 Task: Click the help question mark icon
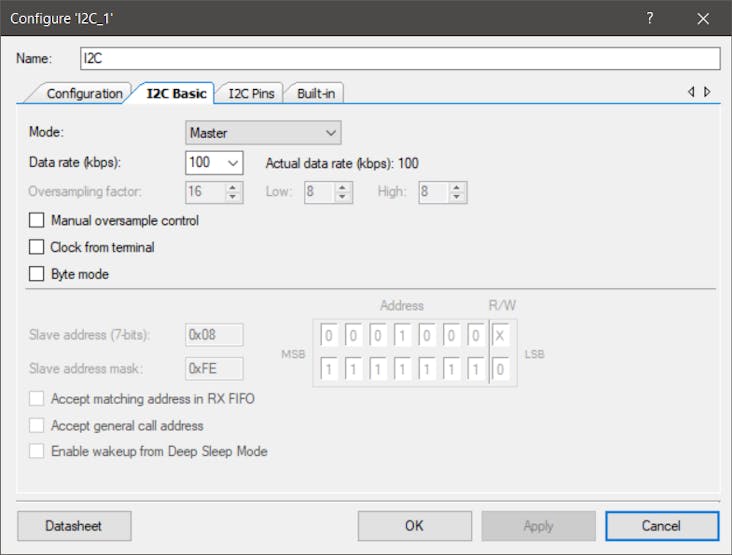click(x=650, y=19)
